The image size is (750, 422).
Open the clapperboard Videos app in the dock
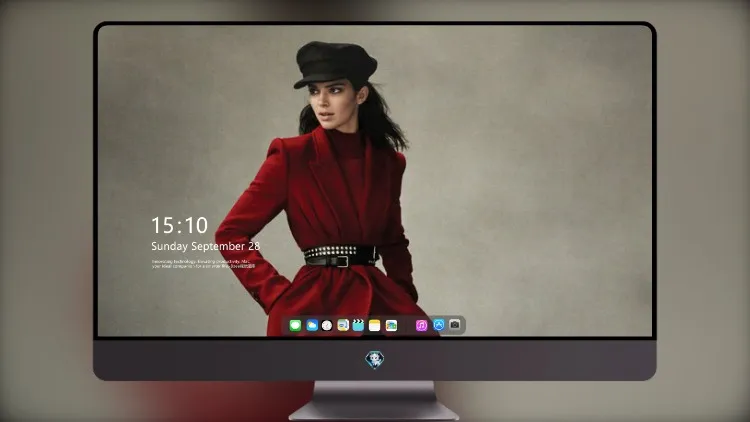[x=358, y=325]
